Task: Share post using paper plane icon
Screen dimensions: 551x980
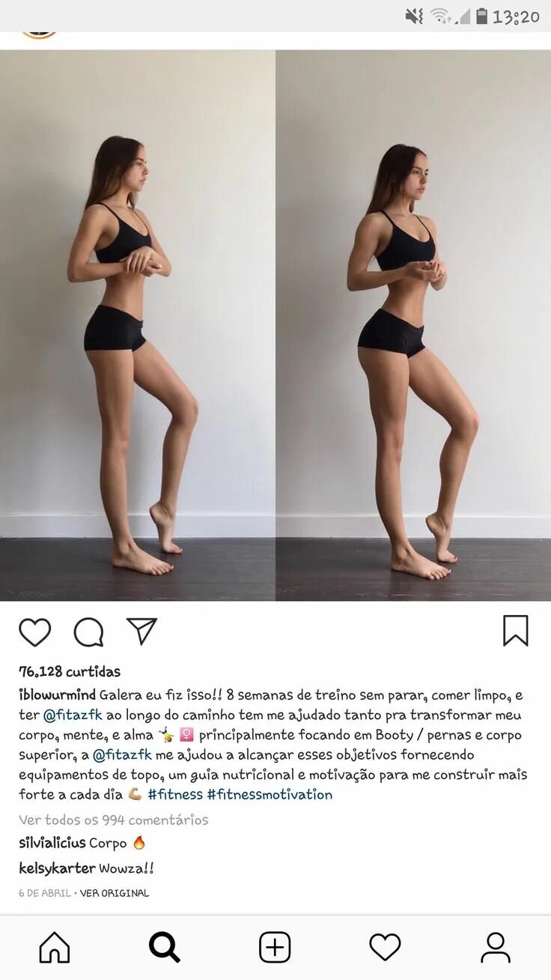Action: (x=141, y=632)
